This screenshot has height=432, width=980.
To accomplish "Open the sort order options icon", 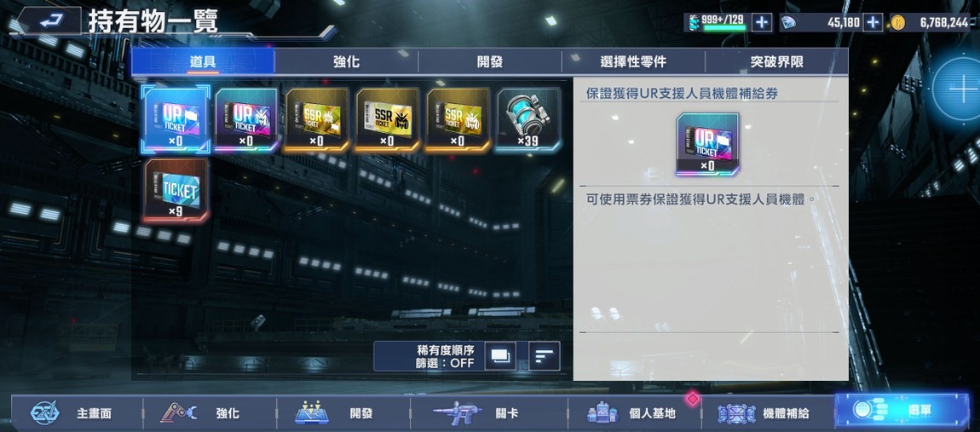I will 545,356.
